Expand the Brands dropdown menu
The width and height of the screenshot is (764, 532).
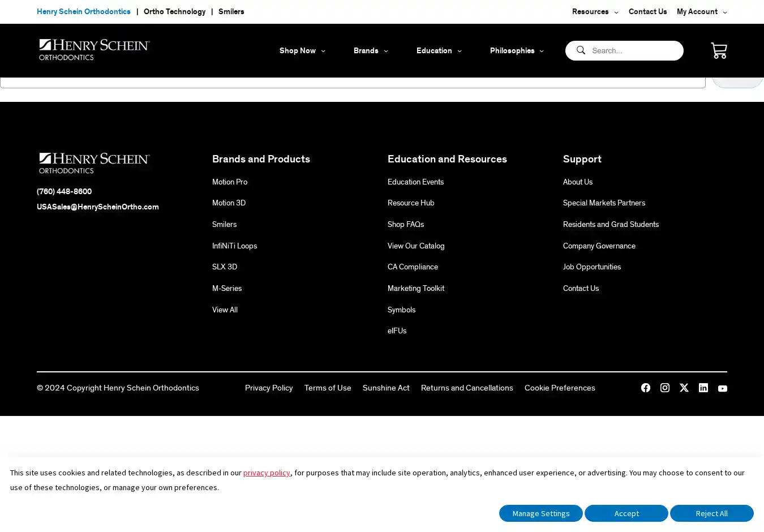371,50
